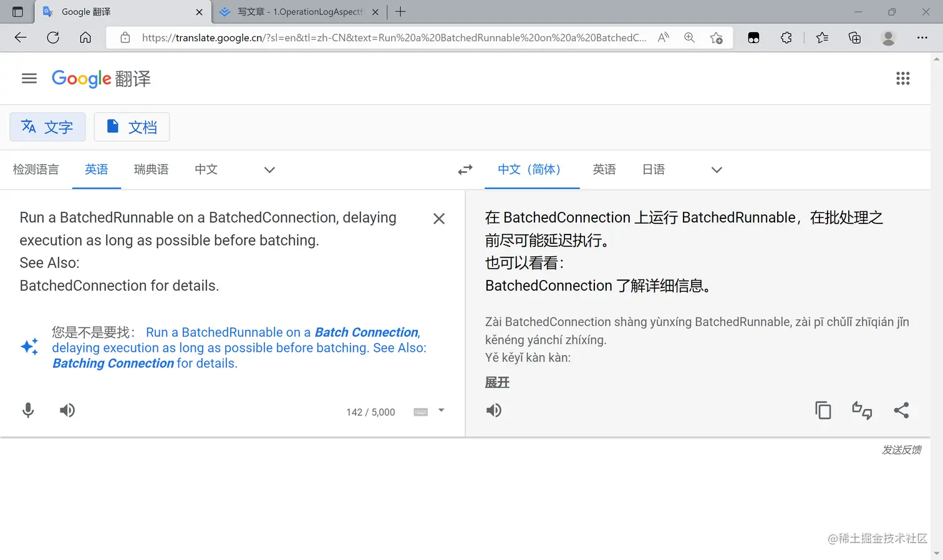This screenshot has height=560, width=943.
Task: Click the page vertical scrollbar
Action: click(937, 306)
